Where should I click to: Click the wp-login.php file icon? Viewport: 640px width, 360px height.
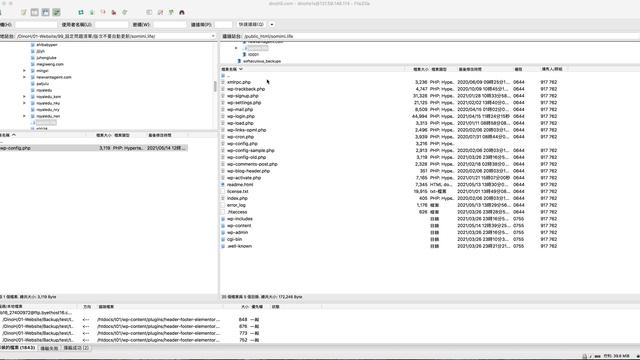tap(223, 116)
